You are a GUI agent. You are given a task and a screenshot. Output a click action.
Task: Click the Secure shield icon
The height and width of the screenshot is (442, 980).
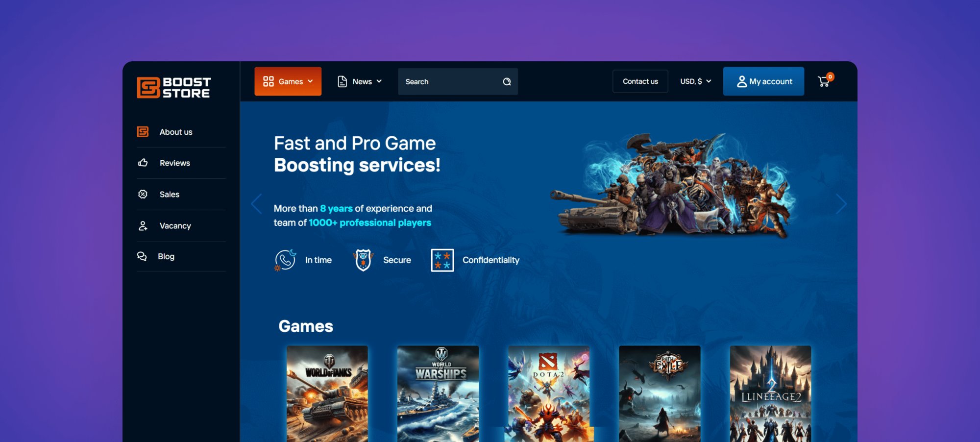click(x=363, y=260)
